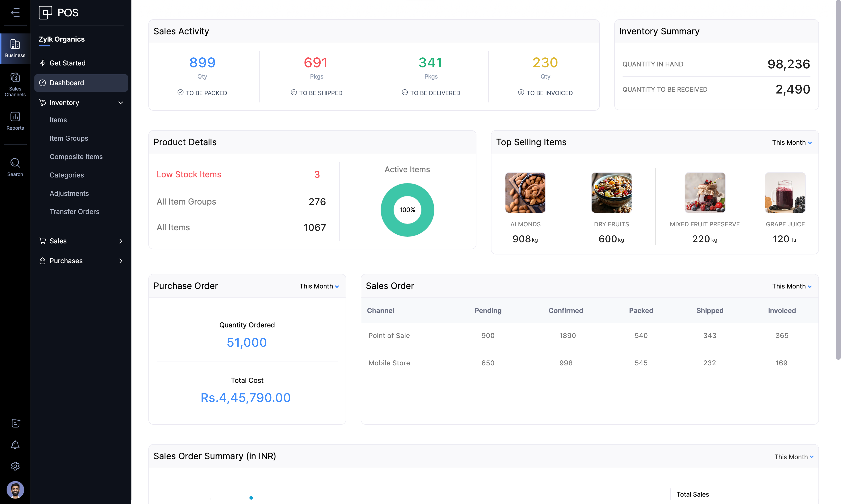Open the Business section icon
The width and height of the screenshot is (841, 504).
click(15, 48)
